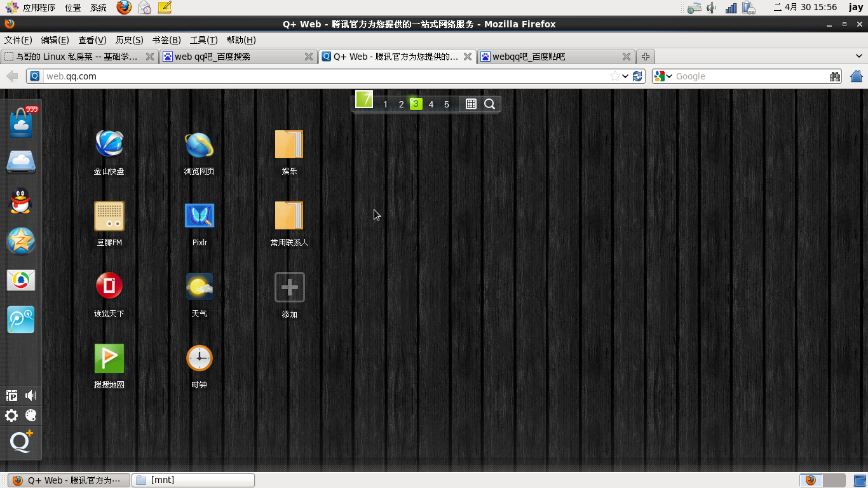Launch the 豆瓣FM radio app
This screenshot has height=488, width=868.
(x=109, y=216)
